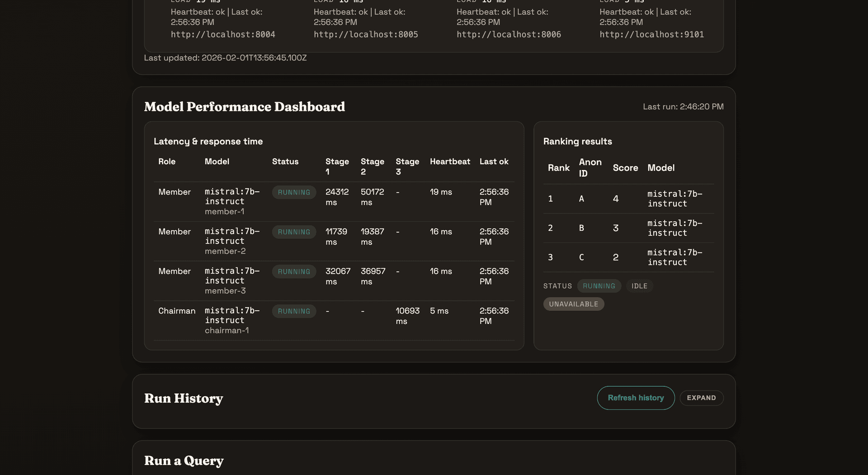The height and width of the screenshot is (475, 868).
Task: Select the member-2 model row
Action: coord(233,241)
